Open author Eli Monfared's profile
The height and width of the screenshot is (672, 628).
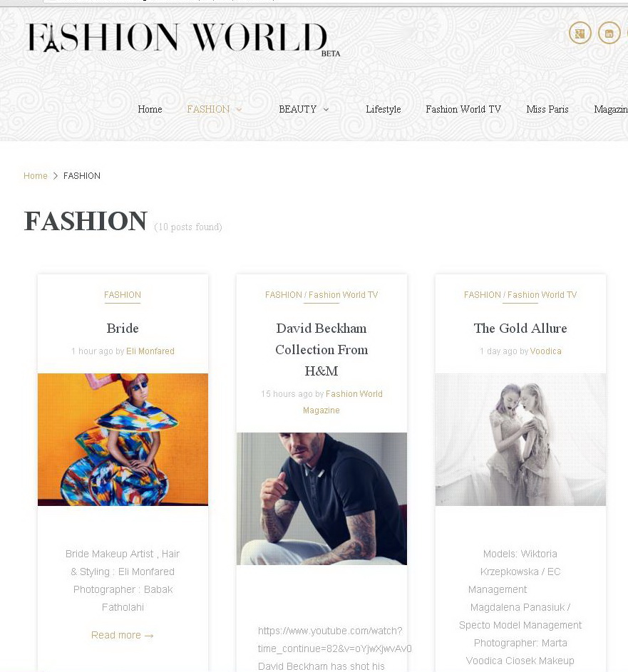pyautogui.click(x=150, y=351)
